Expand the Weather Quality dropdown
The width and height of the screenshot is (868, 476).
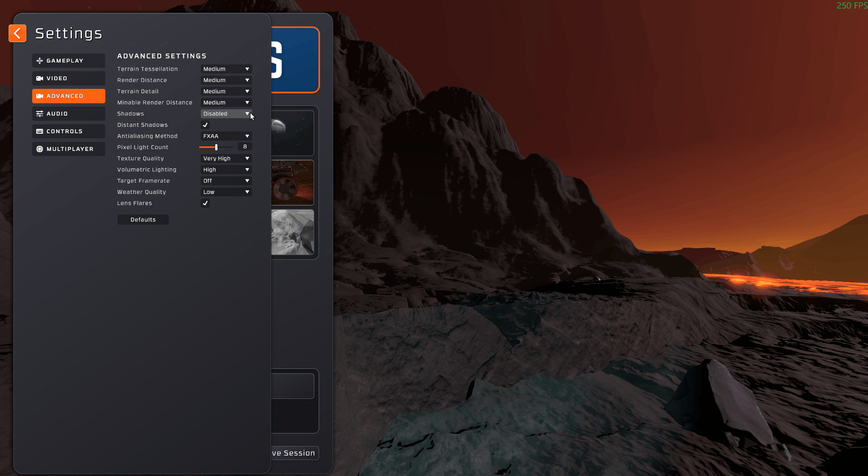(226, 192)
